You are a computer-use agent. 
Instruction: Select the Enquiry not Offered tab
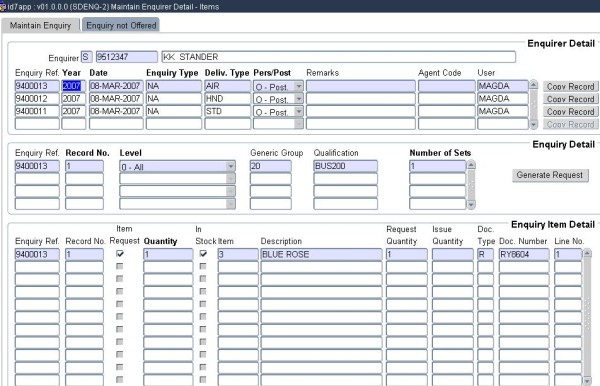tap(121, 25)
